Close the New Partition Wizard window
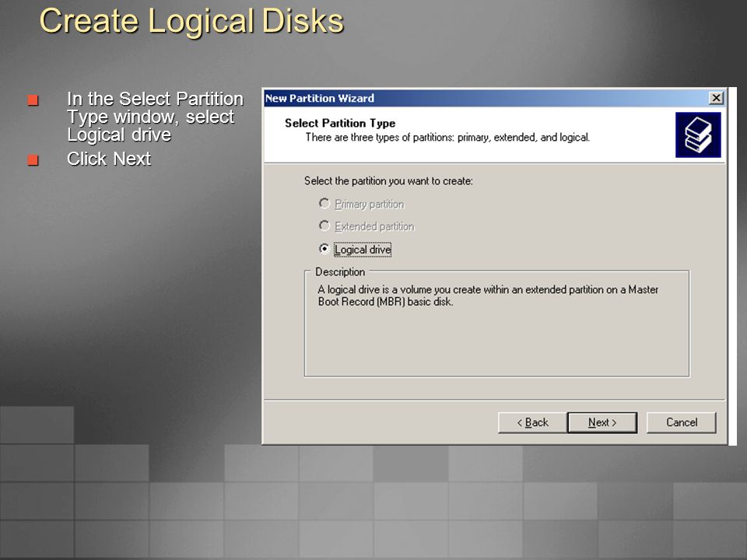The image size is (747, 560). point(716,98)
